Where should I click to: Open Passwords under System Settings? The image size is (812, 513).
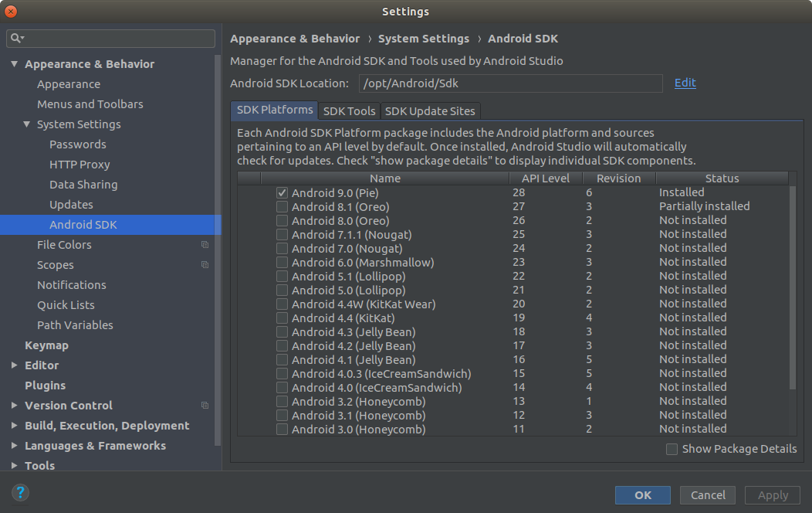(x=78, y=144)
